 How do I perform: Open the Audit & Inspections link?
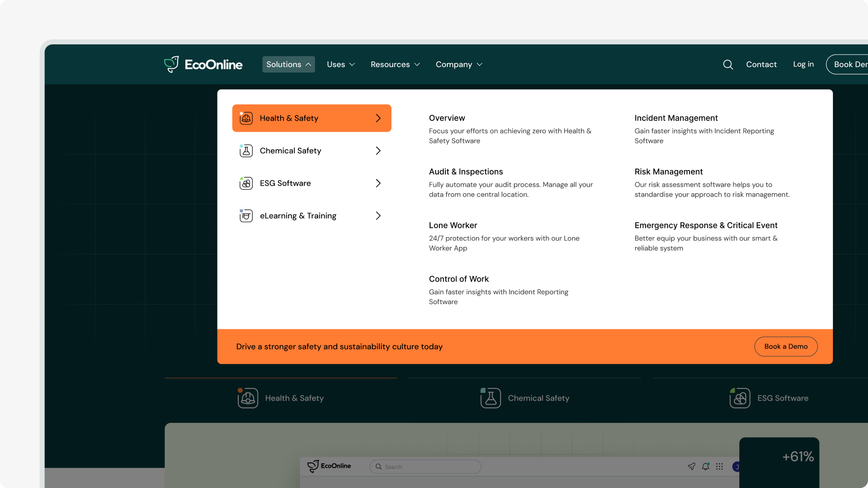466,172
